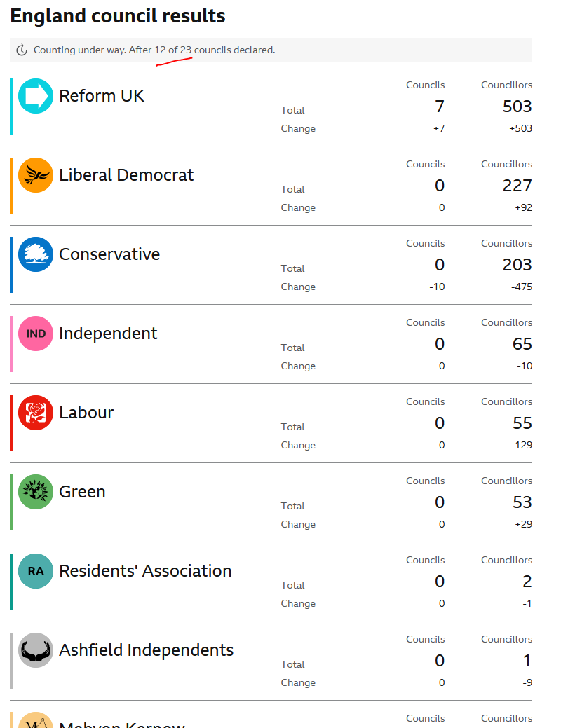Select the Reform UK party name
Screen dimensions: 582x728
[102, 96]
